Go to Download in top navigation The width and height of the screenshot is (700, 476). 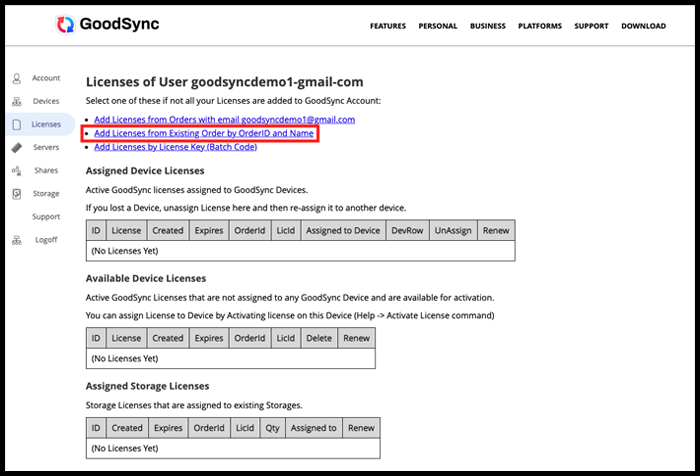coord(645,26)
